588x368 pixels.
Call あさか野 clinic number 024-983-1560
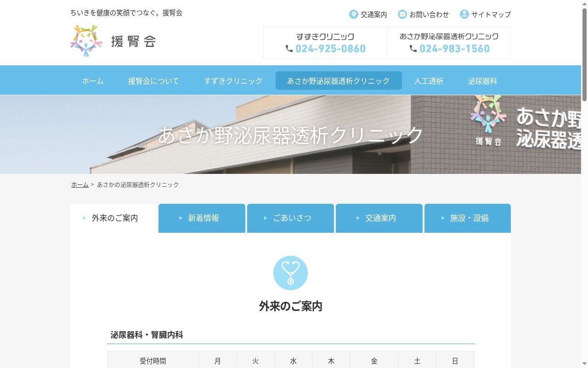click(454, 48)
